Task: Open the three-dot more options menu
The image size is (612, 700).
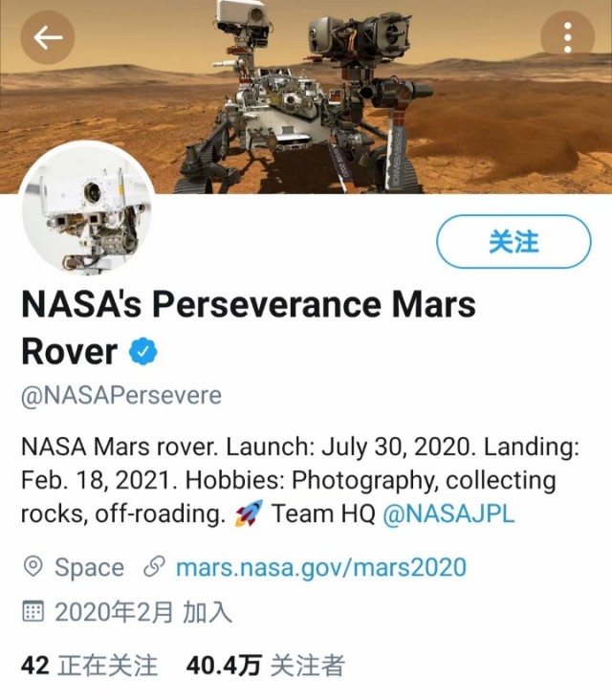Action: pos(567,37)
